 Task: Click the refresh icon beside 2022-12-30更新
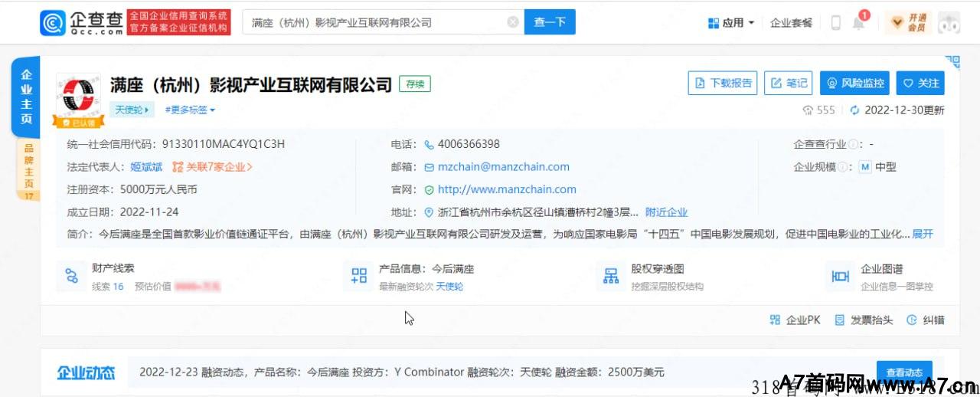coord(855,110)
